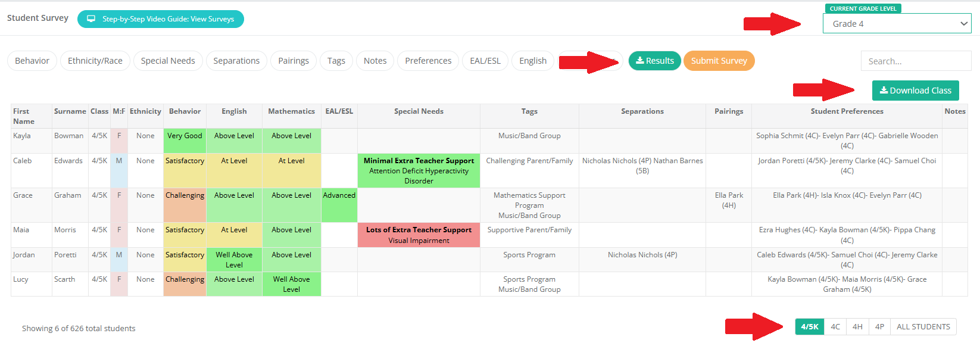Screen dimensions: 980x349
Task: Select the 4H class tab
Action: [x=857, y=327]
